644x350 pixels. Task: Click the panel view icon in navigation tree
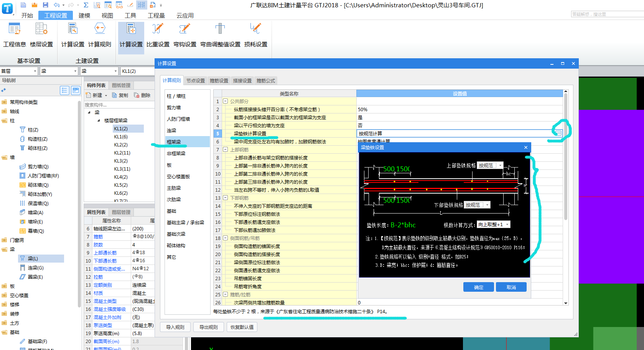(x=76, y=90)
